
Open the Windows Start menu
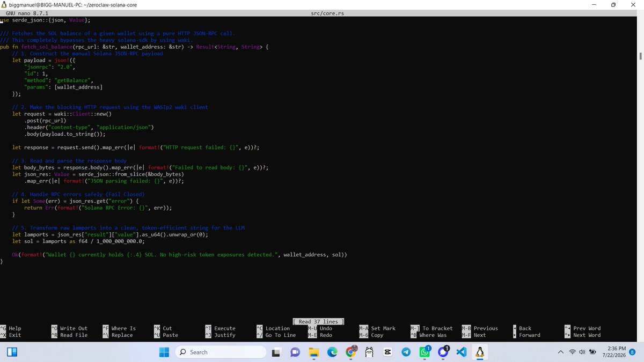click(x=165, y=352)
